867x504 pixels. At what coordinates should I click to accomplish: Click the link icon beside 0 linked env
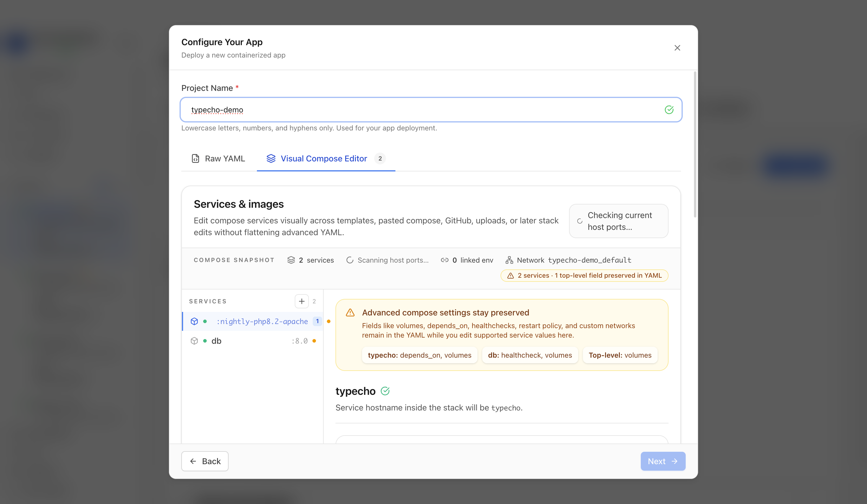point(444,260)
